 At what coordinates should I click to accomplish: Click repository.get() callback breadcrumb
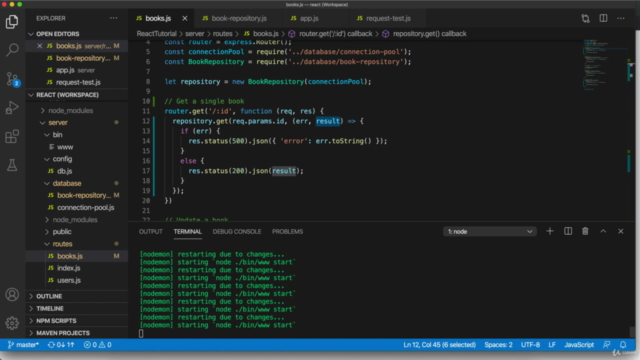(425, 34)
